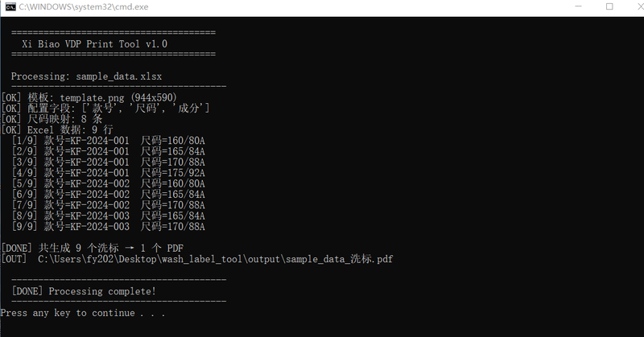
Task: Maximize the command prompt window
Action: pos(609,6)
